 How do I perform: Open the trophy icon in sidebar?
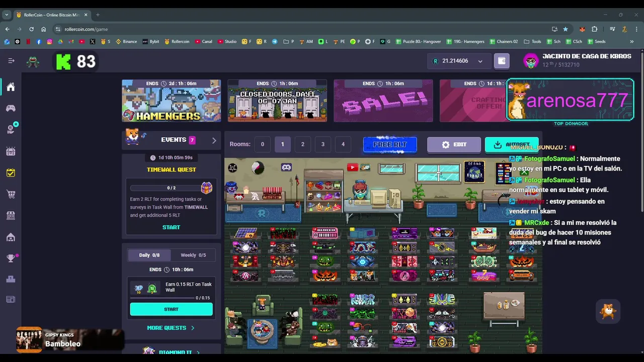click(11, 258)
